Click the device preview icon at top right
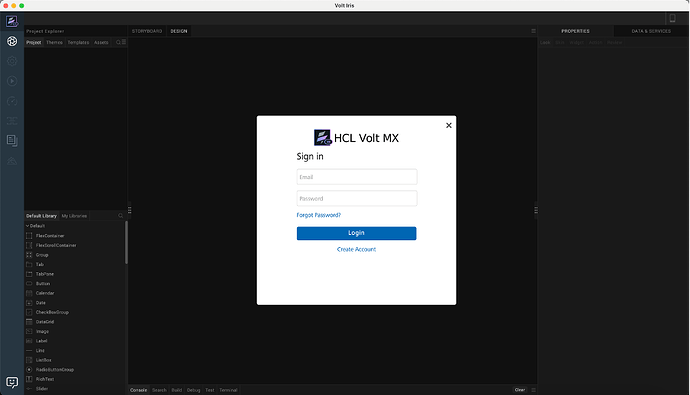This screenshot has height=395, width=690. tap(672, 18)
